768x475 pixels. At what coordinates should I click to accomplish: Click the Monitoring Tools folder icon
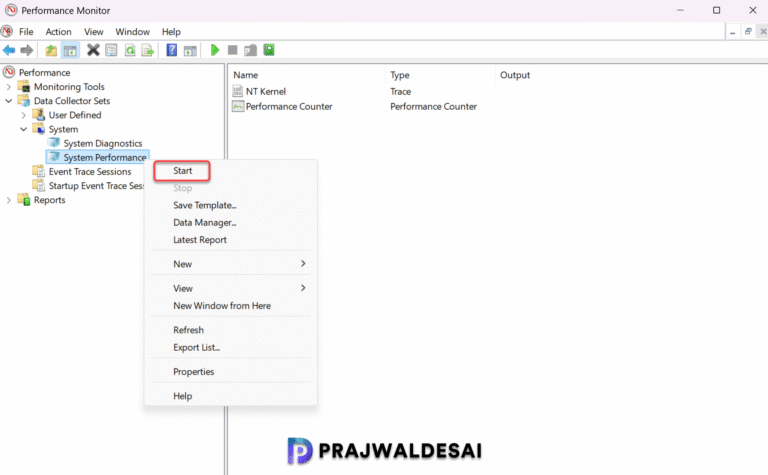tap(24, 87)
